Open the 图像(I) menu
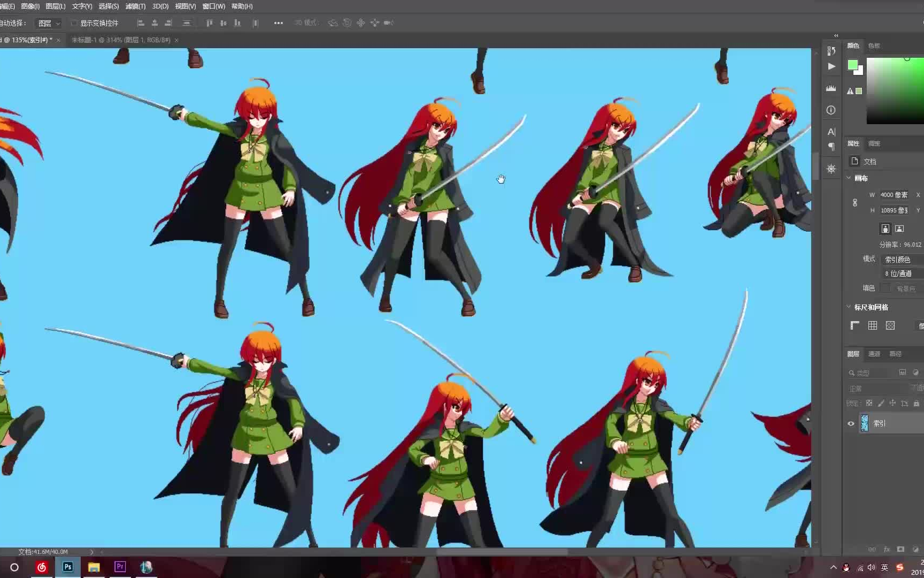 click(30, 6)
